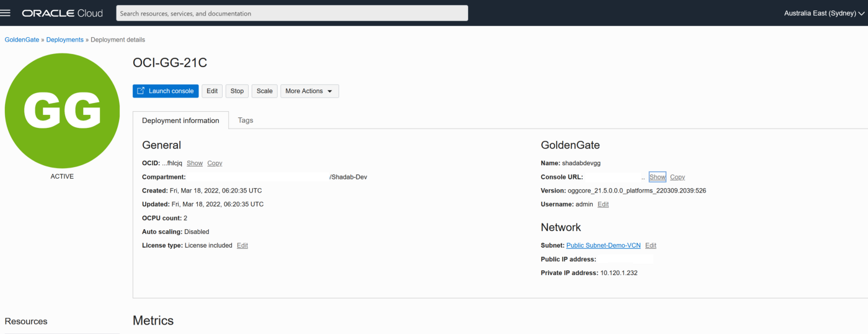Open the Public Subnet-Demo-VCN link
This screenshot has height=334, width=868.
click(x=603, y=245)
